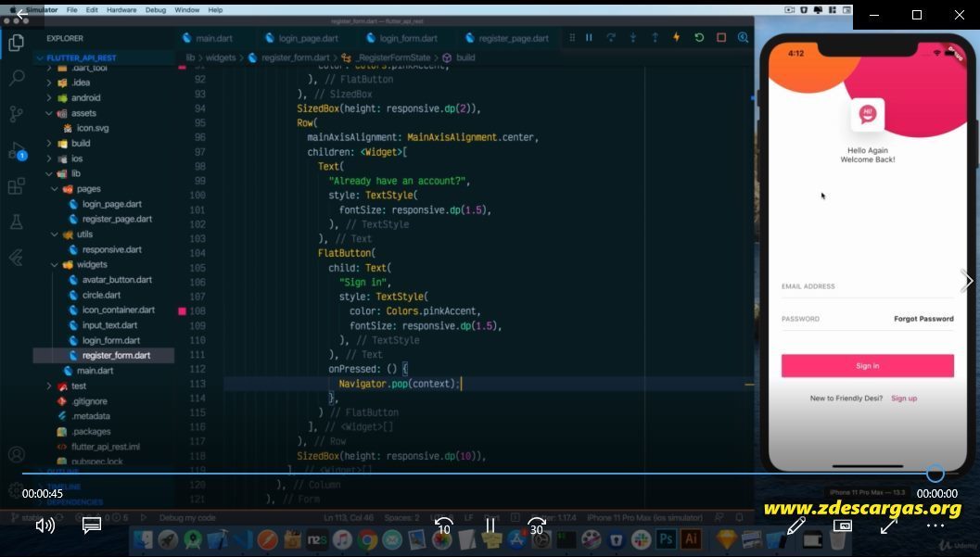Go back with the video player's back arrow
This screenshot has width=980, height=557.
pos(22,14)
